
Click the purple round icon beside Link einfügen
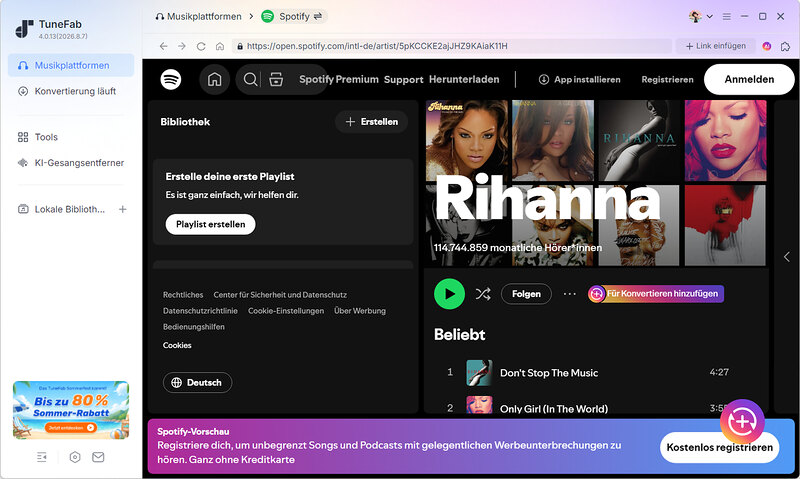[x=766, y=46]
